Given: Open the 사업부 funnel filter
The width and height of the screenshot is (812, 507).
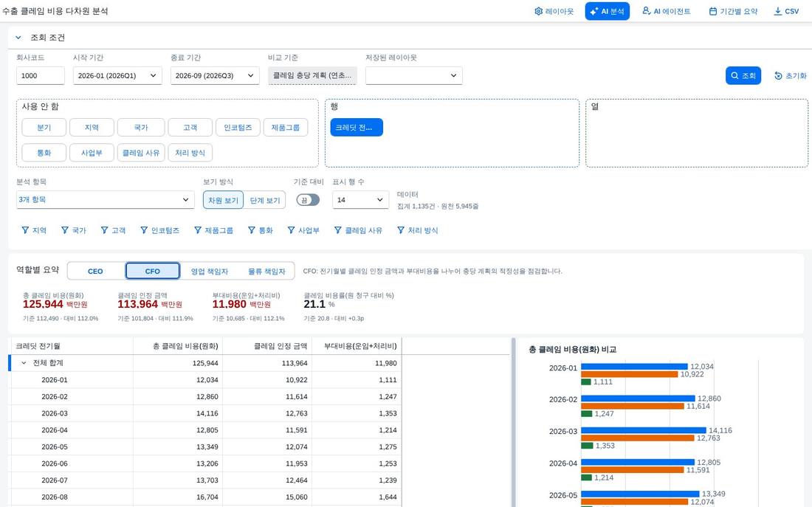Looking at the screenshot, I should click(x=303, y=230).
